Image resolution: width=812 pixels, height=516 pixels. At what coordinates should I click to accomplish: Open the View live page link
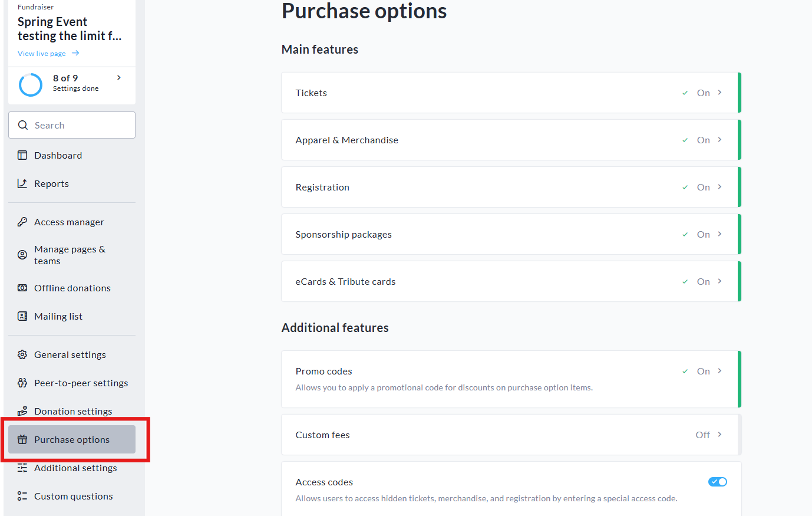[42, 54]
